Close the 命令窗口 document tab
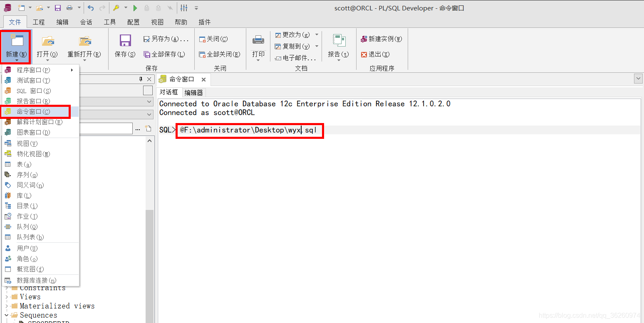This screenshot has width=644, height=323. point(203,79)
